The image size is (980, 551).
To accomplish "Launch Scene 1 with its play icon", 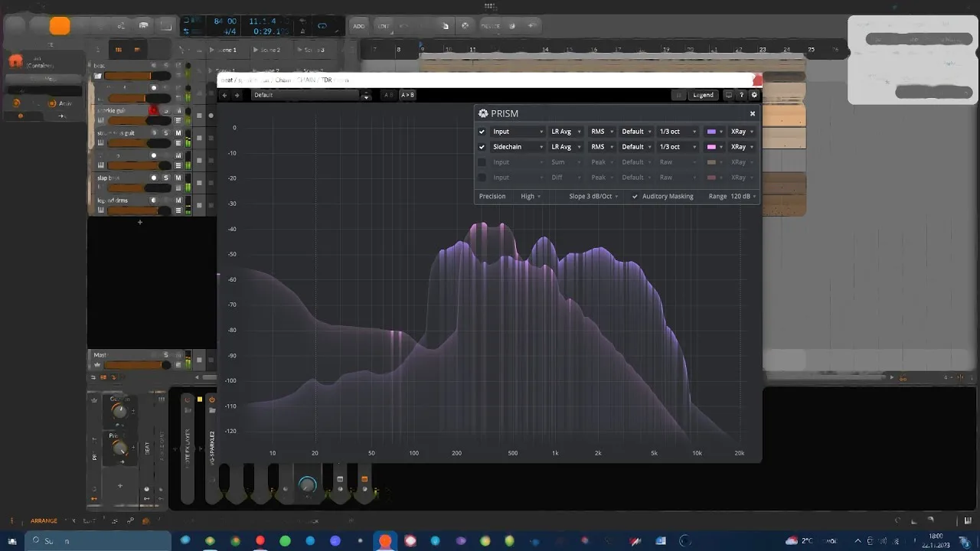I will (x=212, y=50).
